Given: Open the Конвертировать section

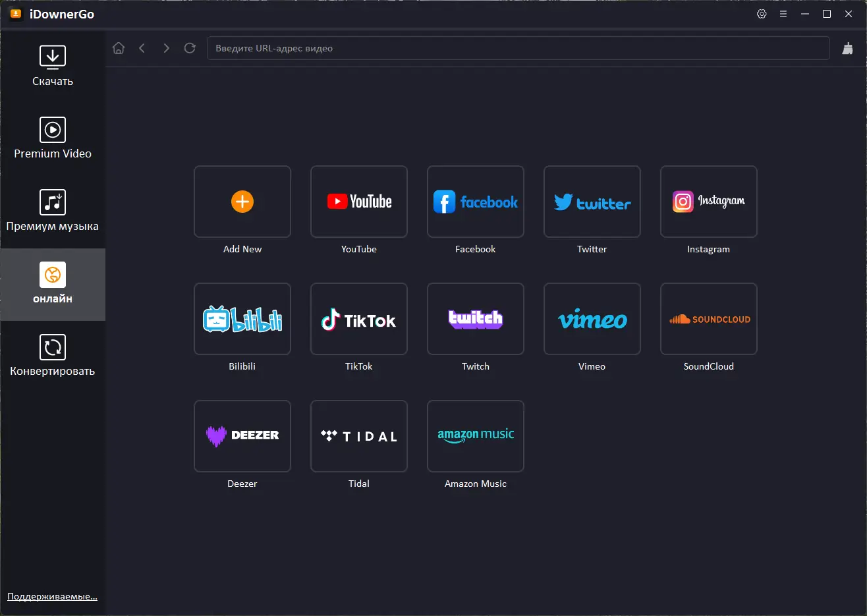Looking at the screenshot, I should click(53, 357).
